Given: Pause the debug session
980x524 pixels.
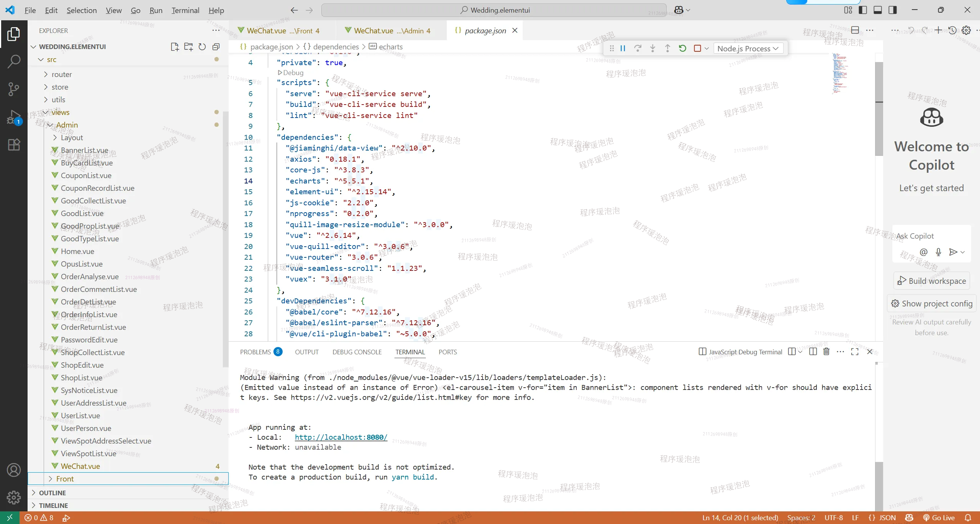Looking at the screenshot, I should coord(623,48).
